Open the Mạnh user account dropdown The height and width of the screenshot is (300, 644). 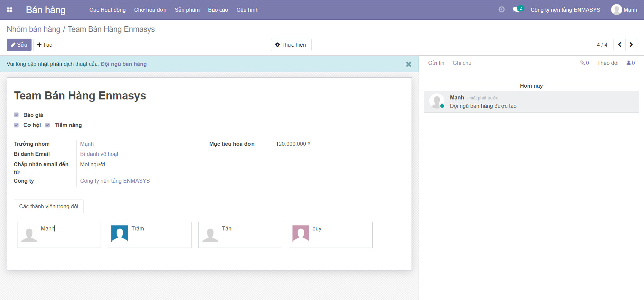(624, 10)
